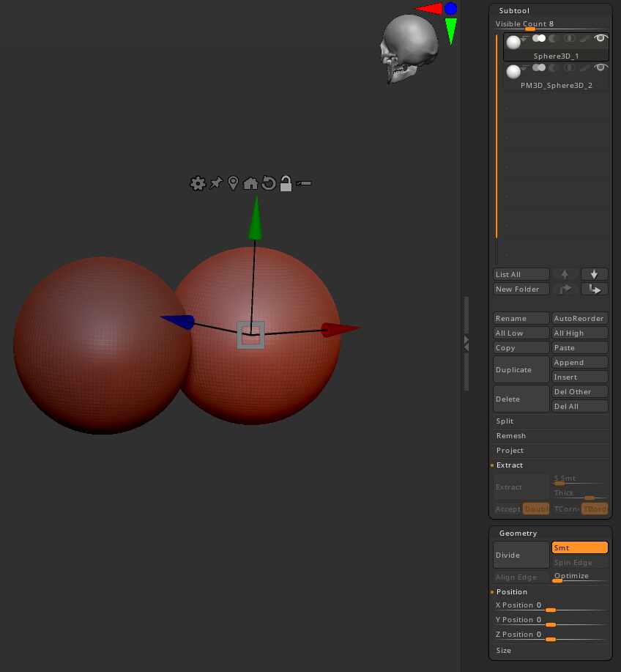The width and height of the screenshot is (621, 672).
Task: Rename the selected subtool
Action: [x=521, y=319]
